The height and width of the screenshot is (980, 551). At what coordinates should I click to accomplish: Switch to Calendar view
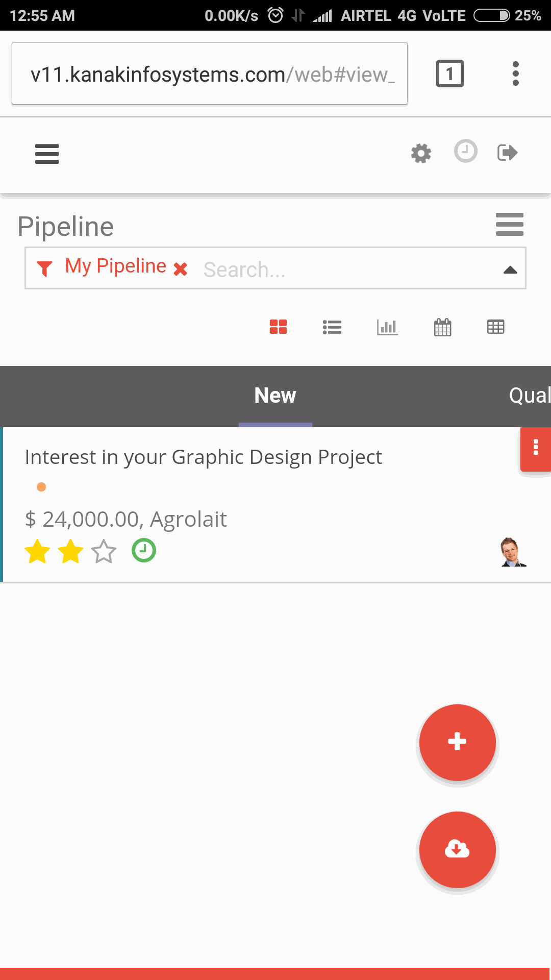pyautogui.click(x=442, y=327)
